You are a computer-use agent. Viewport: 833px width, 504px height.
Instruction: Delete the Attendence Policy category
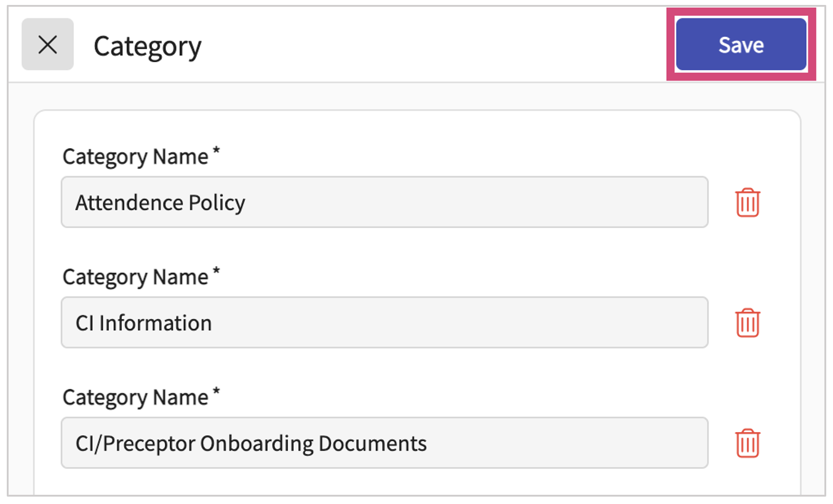(x=747, y=203)
